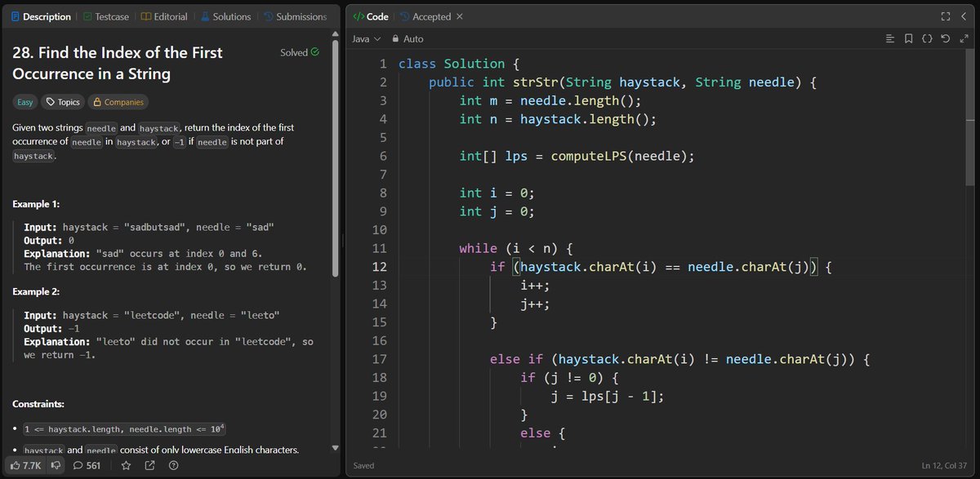Dislike the problem with thumbs down

[x=56, y=465]
